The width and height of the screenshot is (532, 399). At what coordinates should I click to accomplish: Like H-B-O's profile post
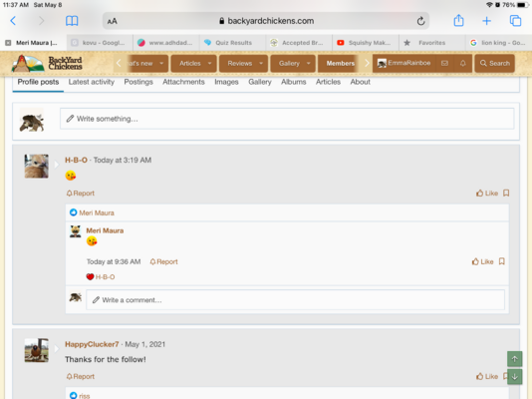click(x=487, y=194)
